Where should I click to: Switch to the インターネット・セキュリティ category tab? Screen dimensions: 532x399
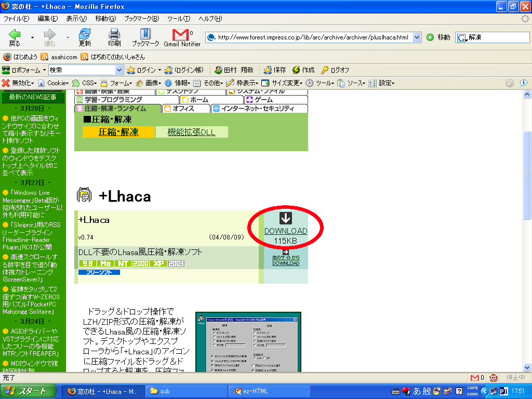pos(260,109)
